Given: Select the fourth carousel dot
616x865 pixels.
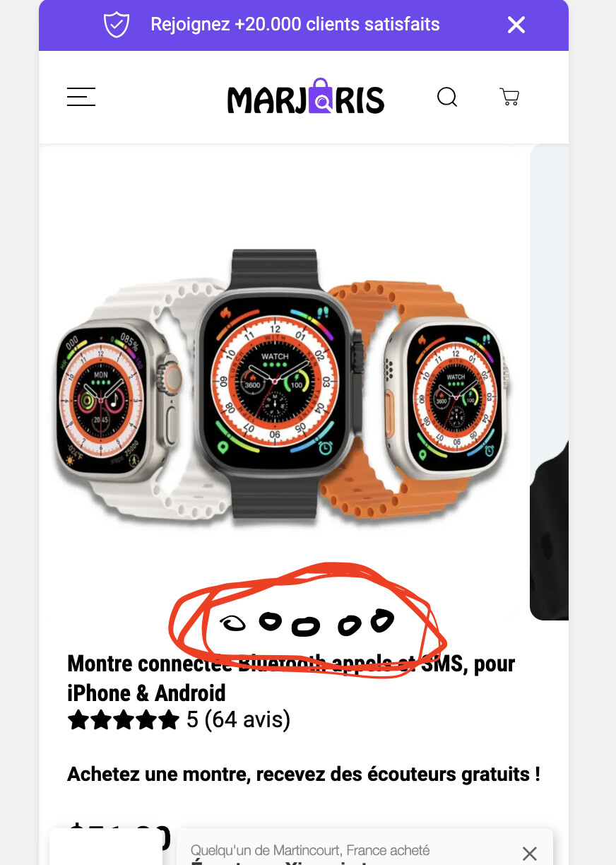Looking at the screenshot, I should tap(349, 624).
